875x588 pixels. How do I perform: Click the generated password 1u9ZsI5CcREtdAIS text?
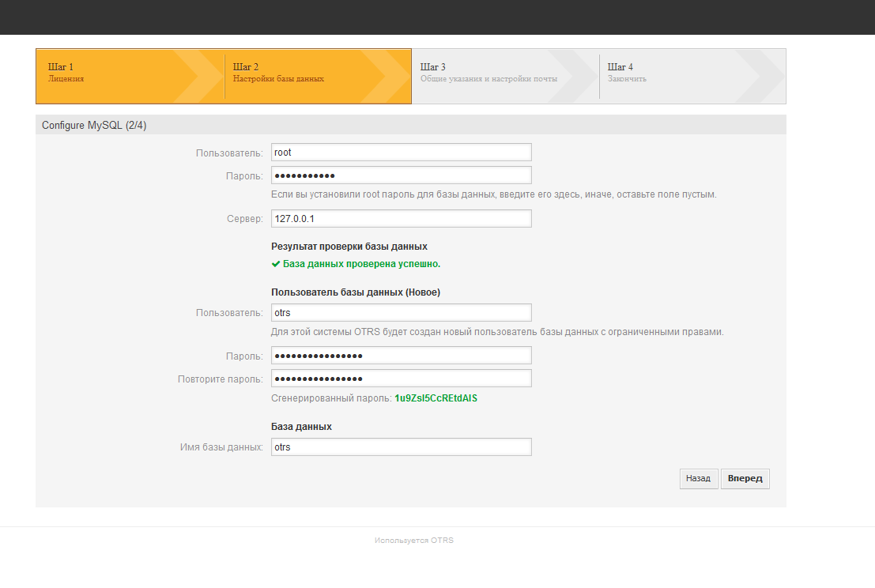436,398
